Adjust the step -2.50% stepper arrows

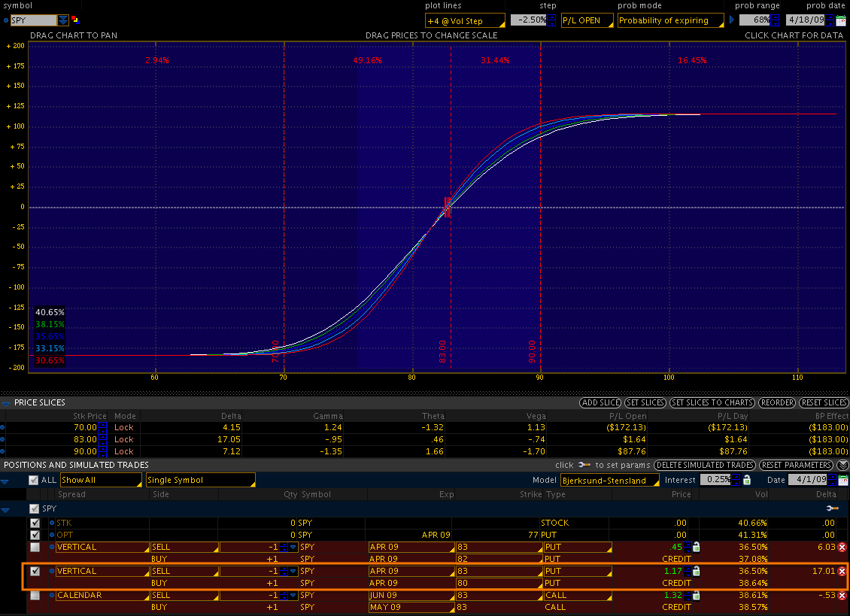click(x=551, y=20)
